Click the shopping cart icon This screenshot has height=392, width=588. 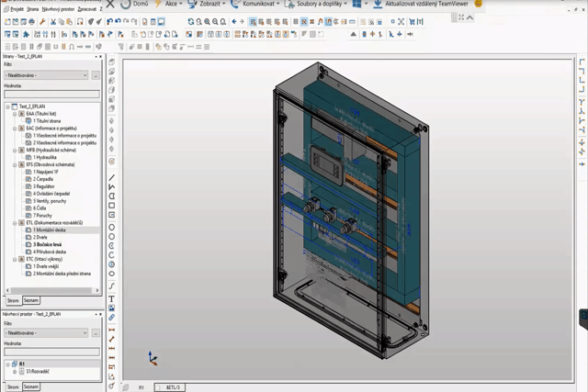pos(412,22)
